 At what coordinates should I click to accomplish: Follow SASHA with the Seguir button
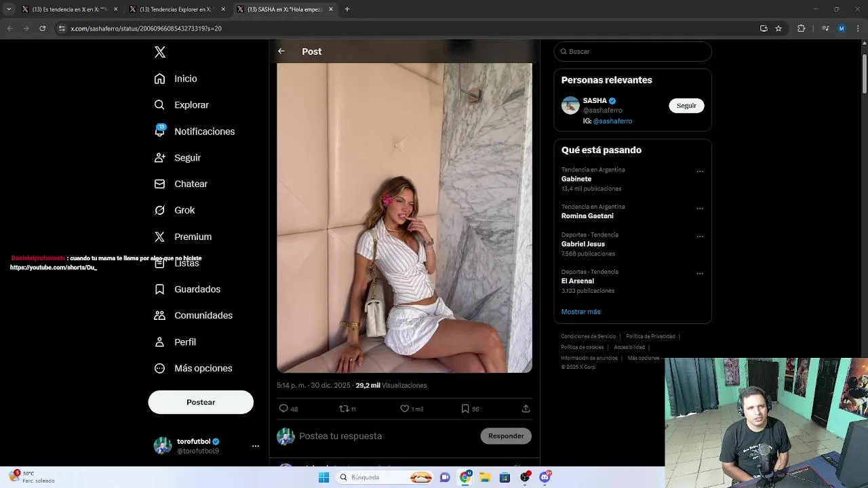[x=686, y=106]
